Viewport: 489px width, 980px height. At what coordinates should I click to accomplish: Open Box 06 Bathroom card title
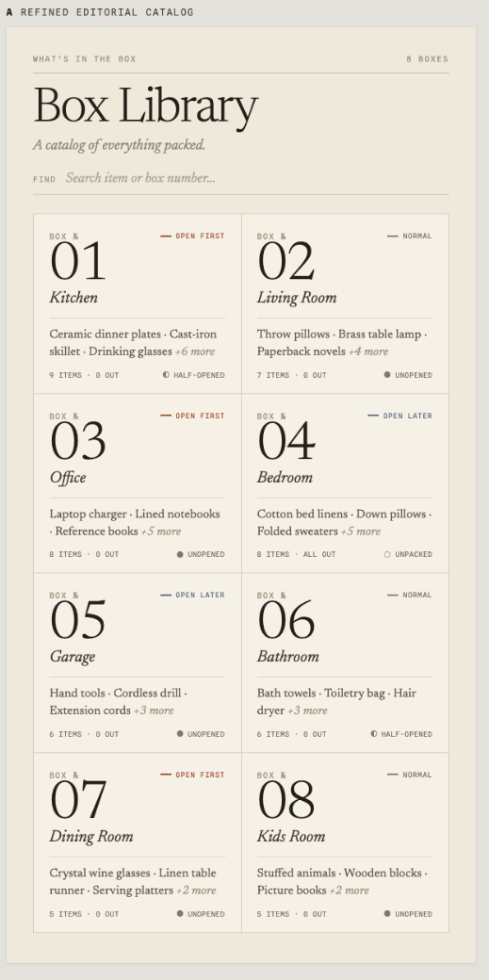tap(287, 656)
